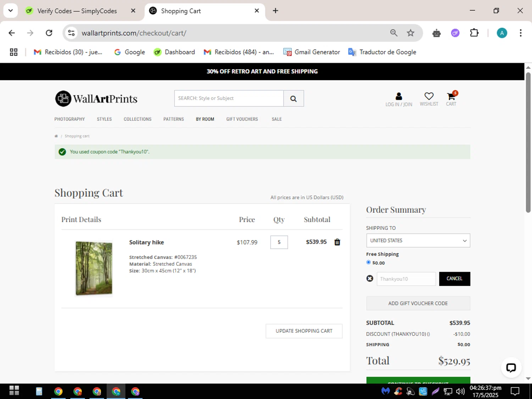This screenshot has width=532, height=399.
Task: Open the Styles menu
Action: tap(104, 119)
